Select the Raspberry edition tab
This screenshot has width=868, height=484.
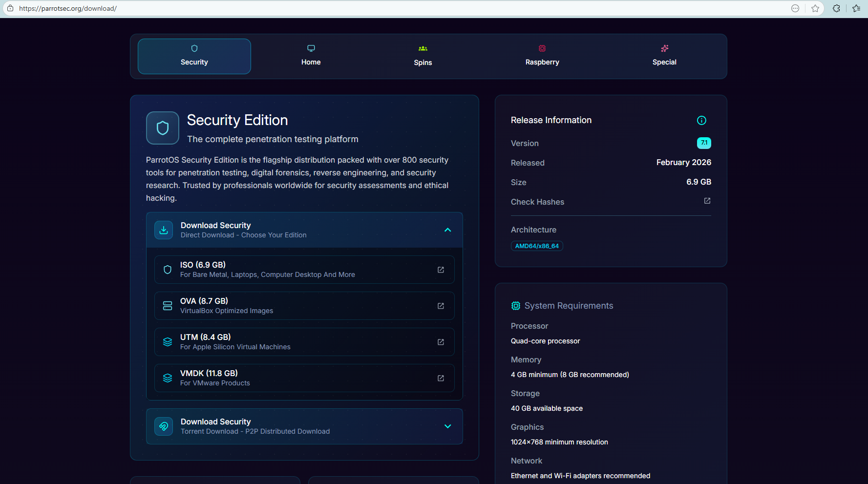point(542,56)
